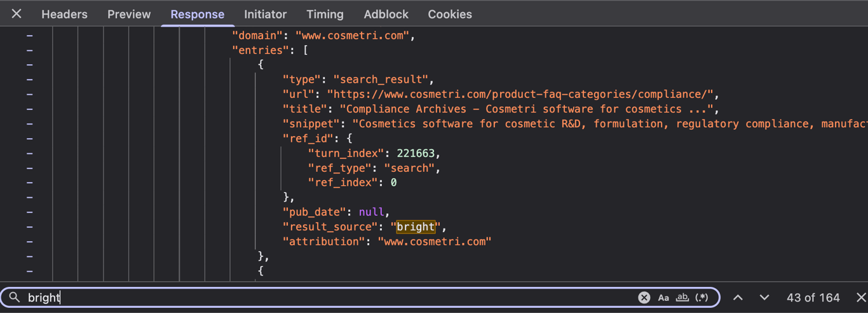The height and width of the screenshot is (313, 868).
Task: Go to previous search match
Action: pos(738,297)
